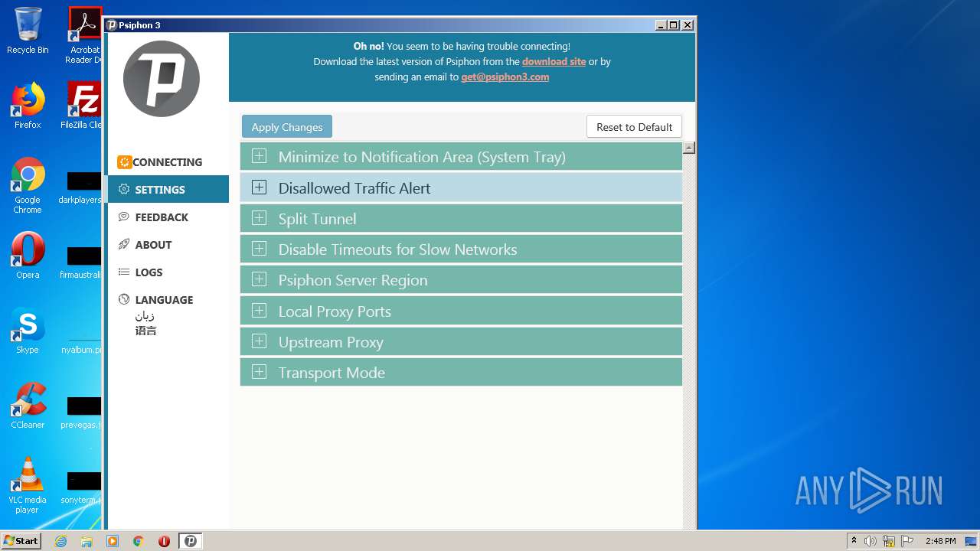The width and height of the screenshot is (980, 551).
Task: Open the VLC media player shortcut
Action: pos(28,485)
